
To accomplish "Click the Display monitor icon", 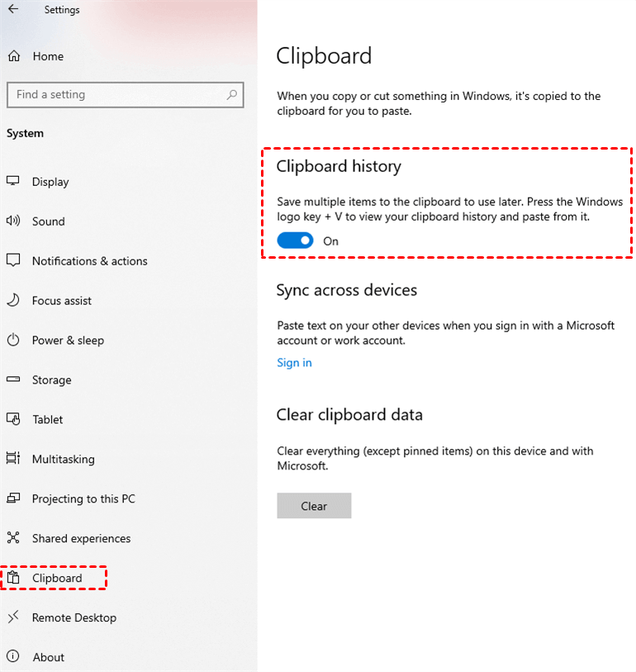I will (13, 182).
